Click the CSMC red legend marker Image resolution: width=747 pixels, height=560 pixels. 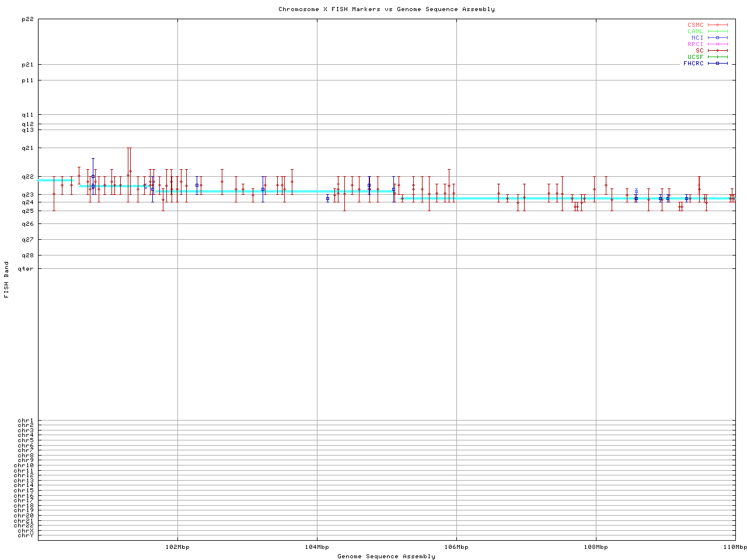pyautogui.click(x=717, y=25)
